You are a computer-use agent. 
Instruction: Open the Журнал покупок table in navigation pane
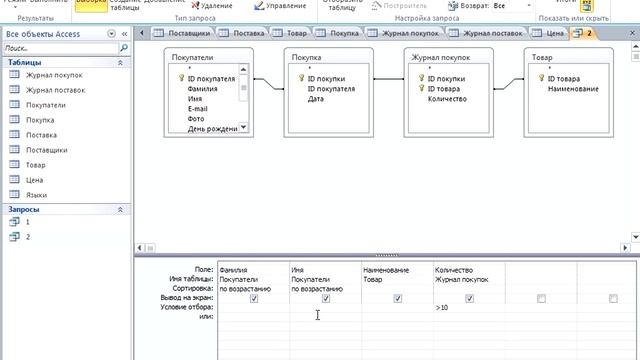coord(54,75)
